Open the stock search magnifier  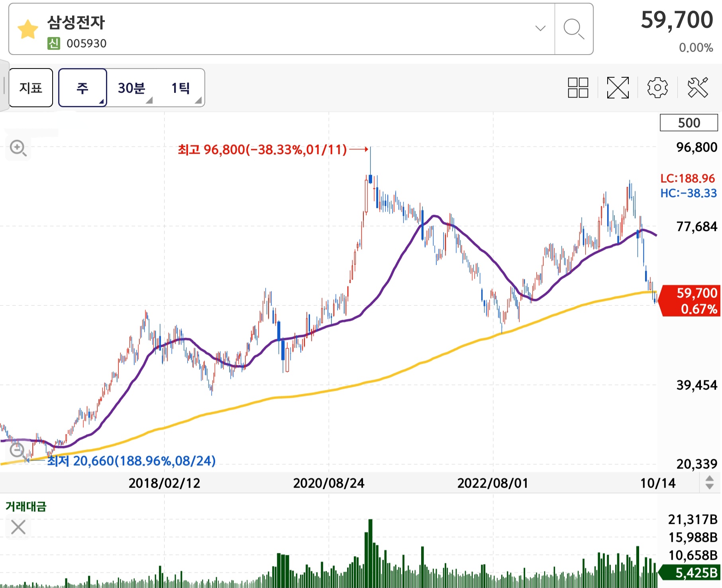click(x=574, y=29)
